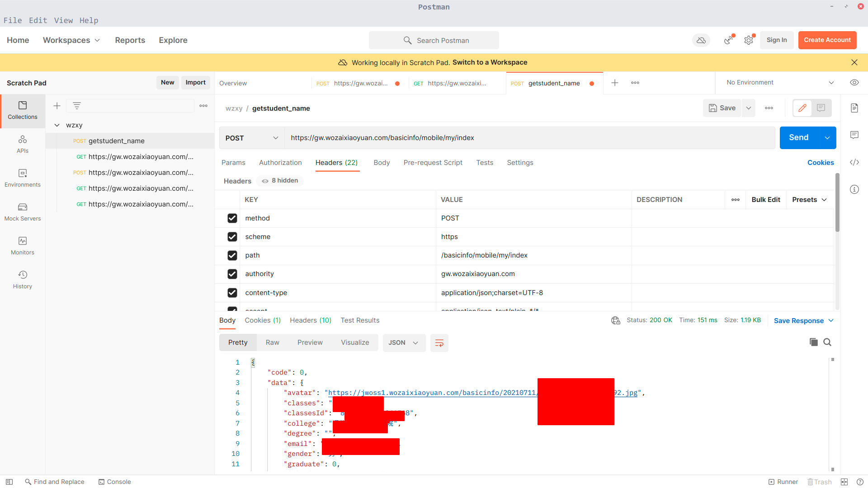
Task: Click the copy response icon
Action: (813, 342)
